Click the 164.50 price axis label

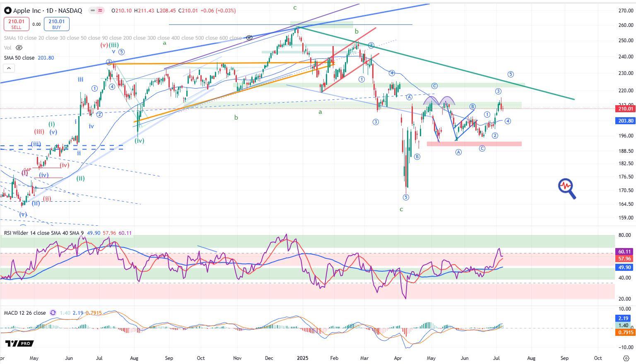click(625, 204)
